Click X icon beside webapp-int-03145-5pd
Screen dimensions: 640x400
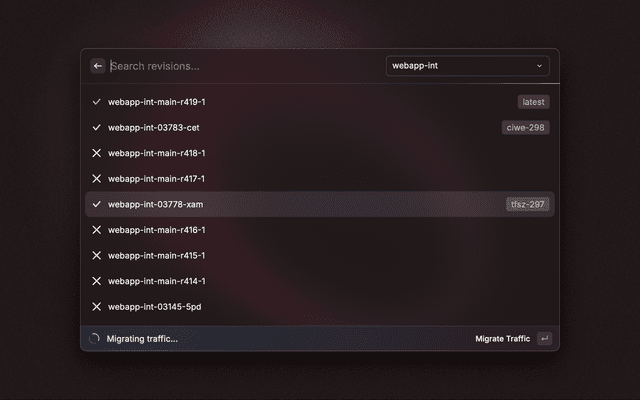pyautogui.click(x=96, y=307)
